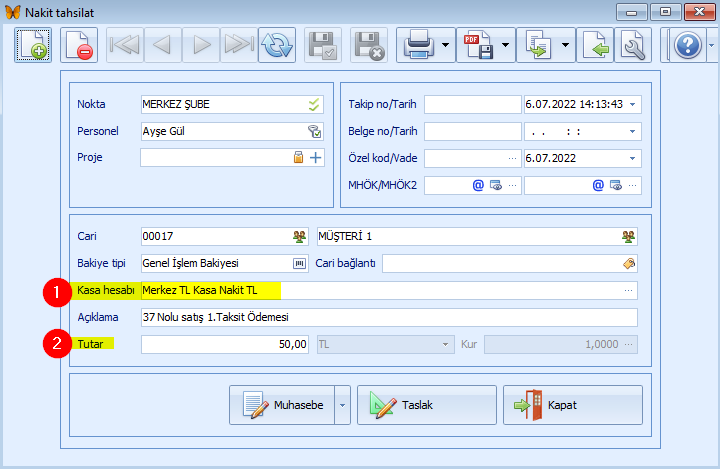Open the Muhasebe button dropdown arrow

tap(342, 405)
